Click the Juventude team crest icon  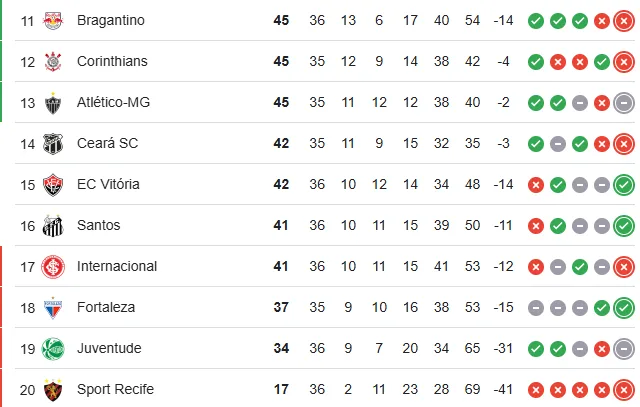(x=53, y=348)
